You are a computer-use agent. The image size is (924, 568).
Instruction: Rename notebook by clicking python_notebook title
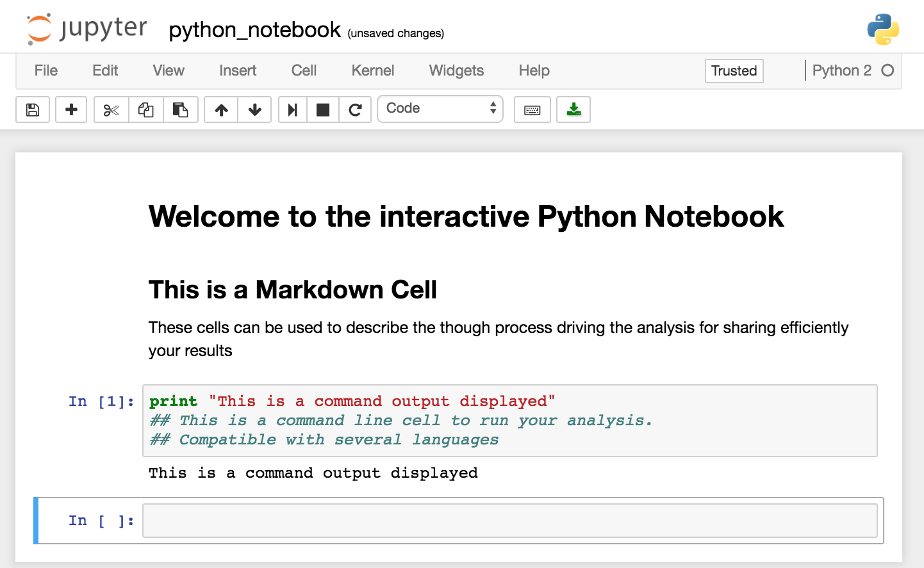coord(254,30)
